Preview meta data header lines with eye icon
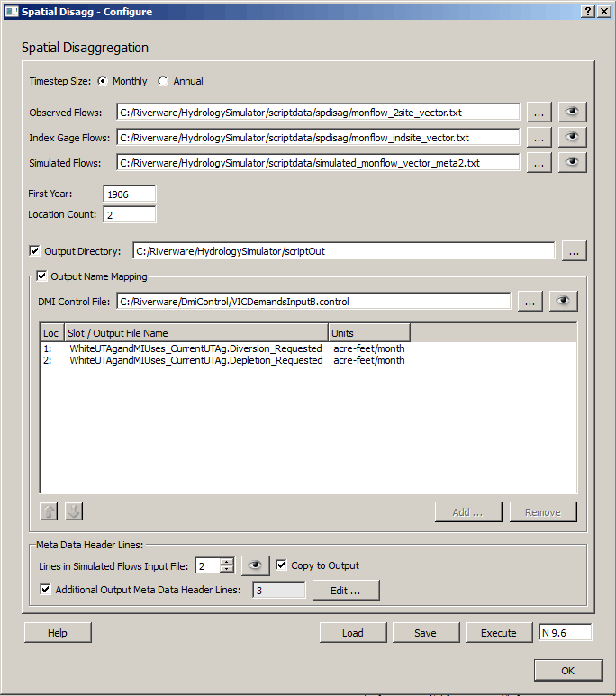 (255, 565)
